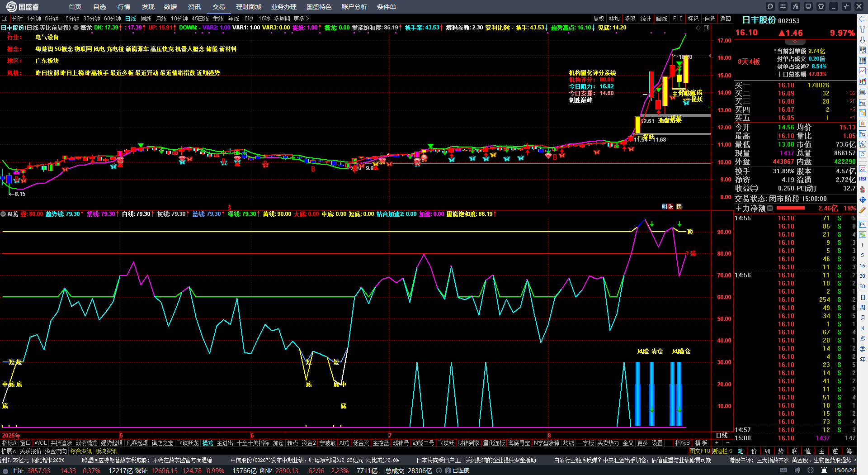Open the 模板 template menu

click(x=701, y=443)
